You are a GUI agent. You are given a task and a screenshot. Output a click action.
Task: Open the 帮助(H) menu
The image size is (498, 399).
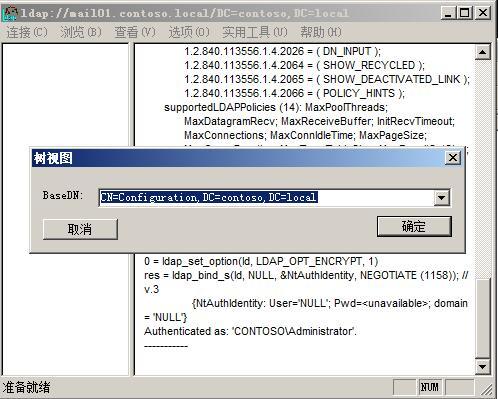click(321, 32)
